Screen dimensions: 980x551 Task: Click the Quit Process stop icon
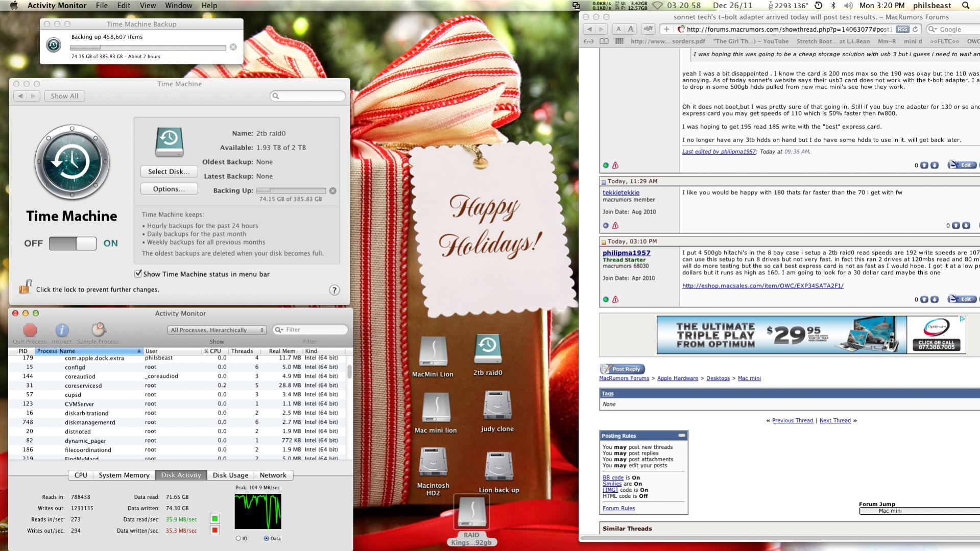[30, 330]
